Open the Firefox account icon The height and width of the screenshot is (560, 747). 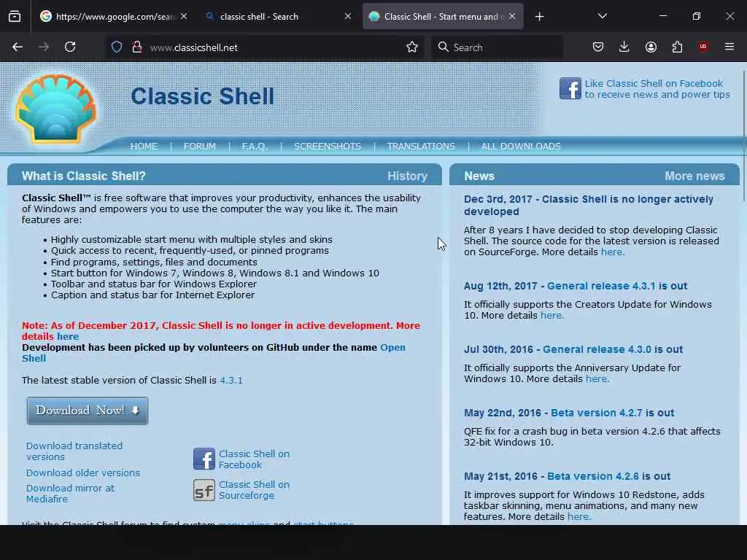point(651,47)
